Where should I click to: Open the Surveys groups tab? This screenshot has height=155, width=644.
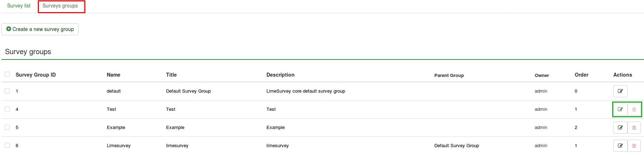coord(60,6)
